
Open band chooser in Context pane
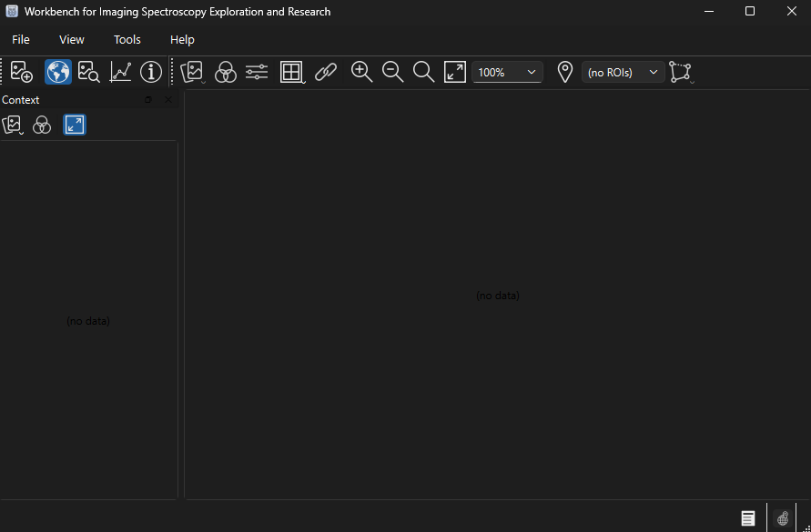pyautogui.click(x=42, y=125)
